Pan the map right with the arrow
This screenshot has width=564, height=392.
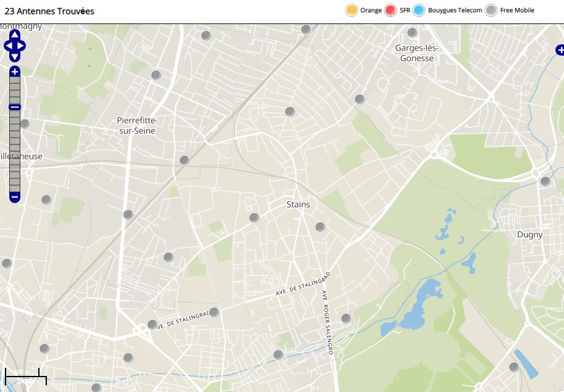point(22,46)
